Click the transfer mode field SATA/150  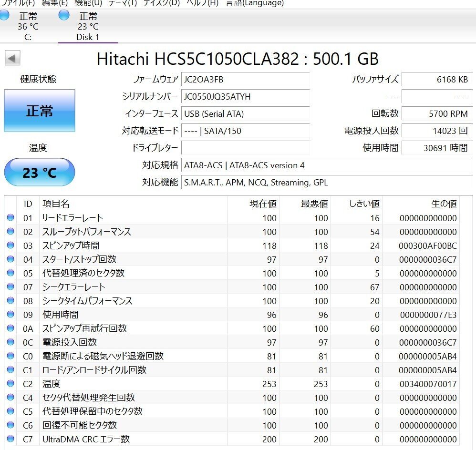[245, 131]
